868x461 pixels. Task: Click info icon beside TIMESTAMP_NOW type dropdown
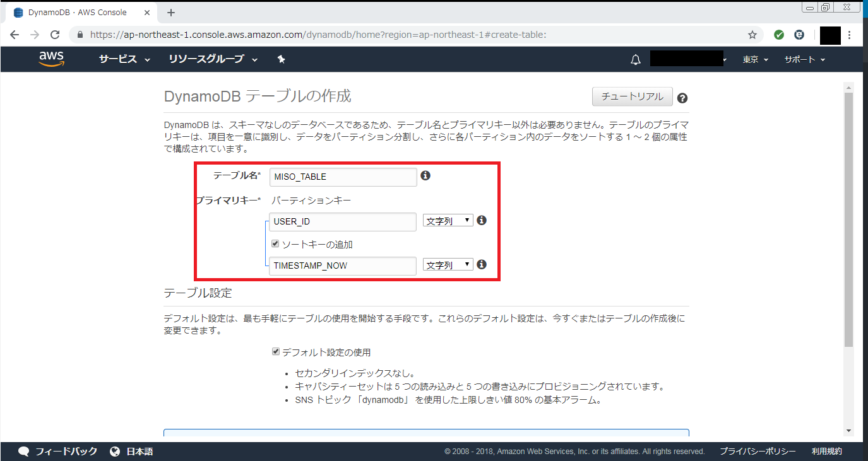tap(482, 265)
